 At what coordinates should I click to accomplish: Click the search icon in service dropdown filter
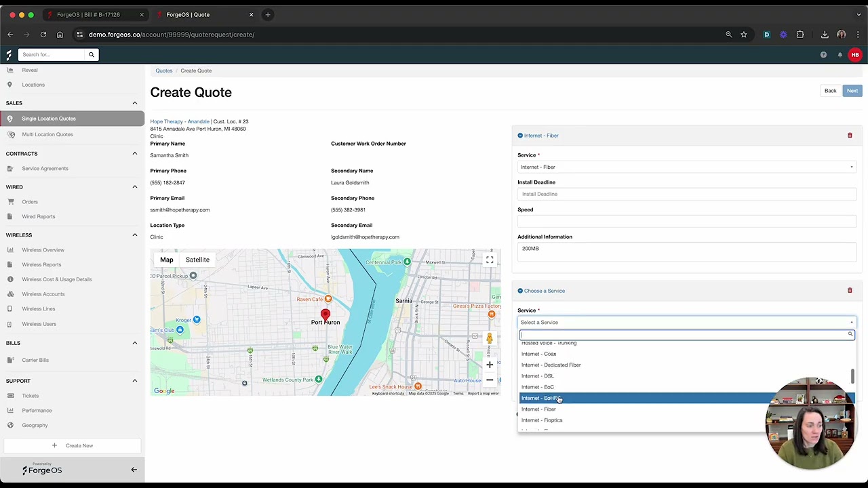[x=850, y=335]
